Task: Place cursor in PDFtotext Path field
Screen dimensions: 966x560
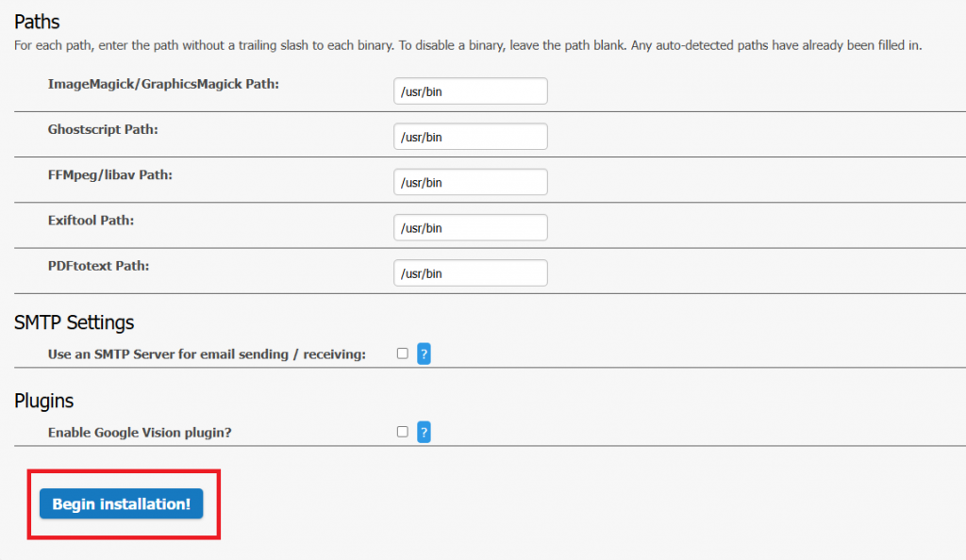Action: coord(470,273)
